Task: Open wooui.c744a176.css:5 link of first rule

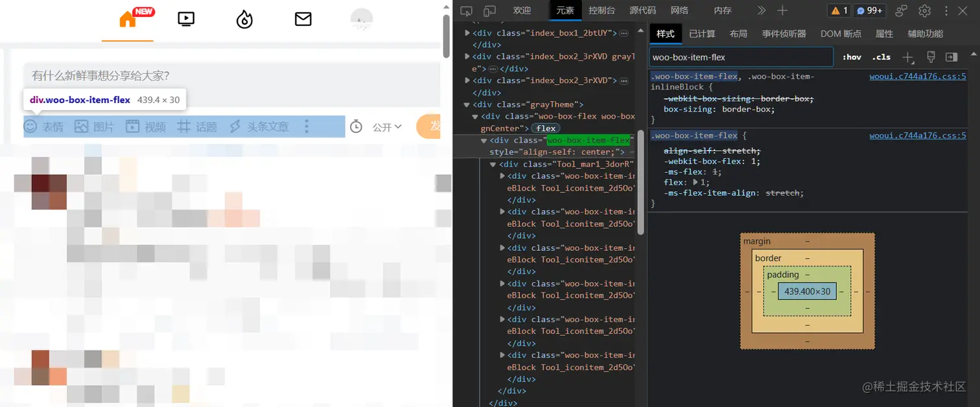Action: click(x=918, y=76)
